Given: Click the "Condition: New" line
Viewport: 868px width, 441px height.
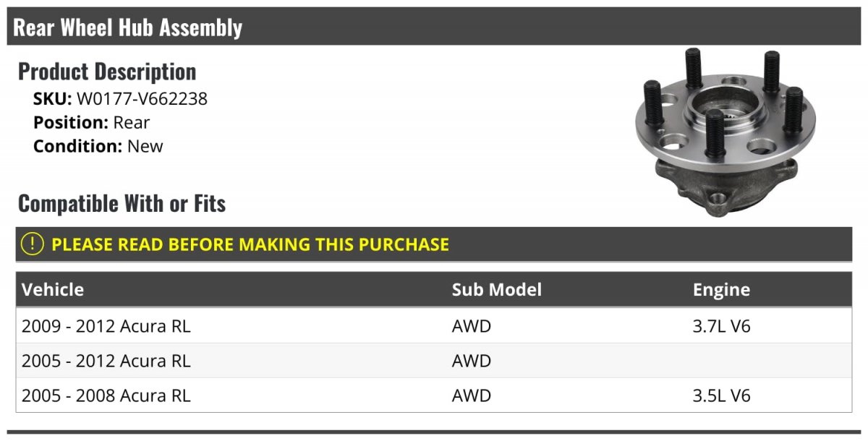Looking at the screenshot, I should point(98,146).
